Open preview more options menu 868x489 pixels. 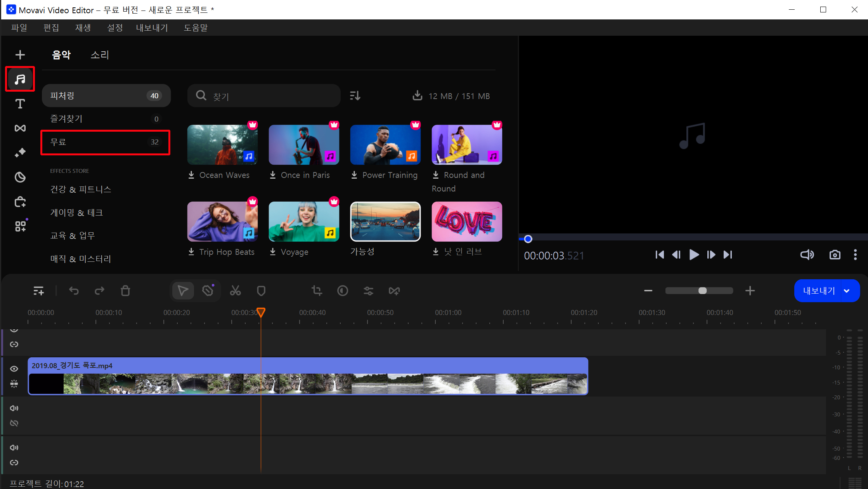pos(855,255)
